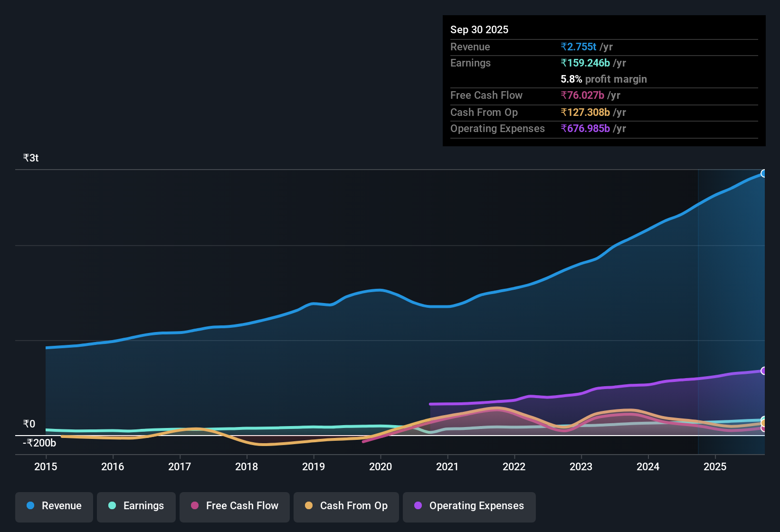Select the purple Operating Expenses legend dot

tap(417, 506)
